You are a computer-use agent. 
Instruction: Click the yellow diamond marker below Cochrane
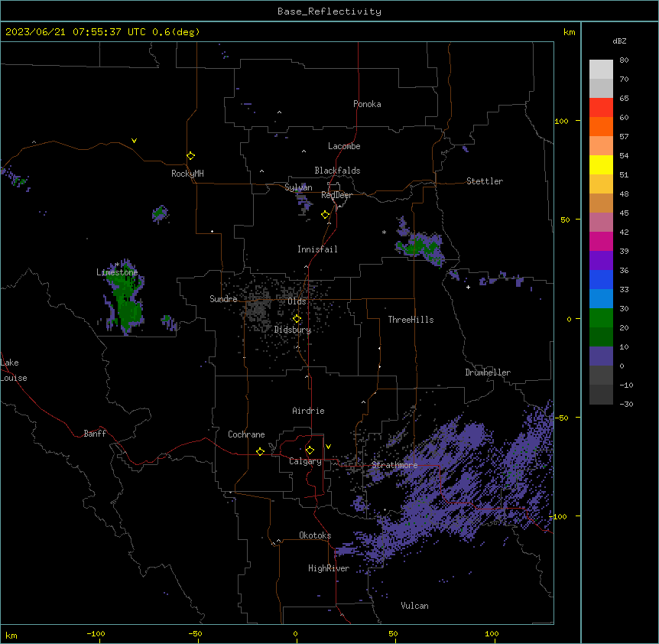coord(260,451)
